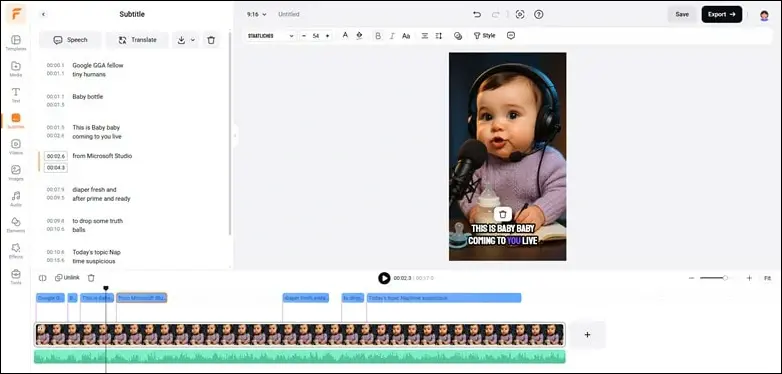Open the Text panel in the sidebar
The image size is (782, 374).
tap(16, 95)
